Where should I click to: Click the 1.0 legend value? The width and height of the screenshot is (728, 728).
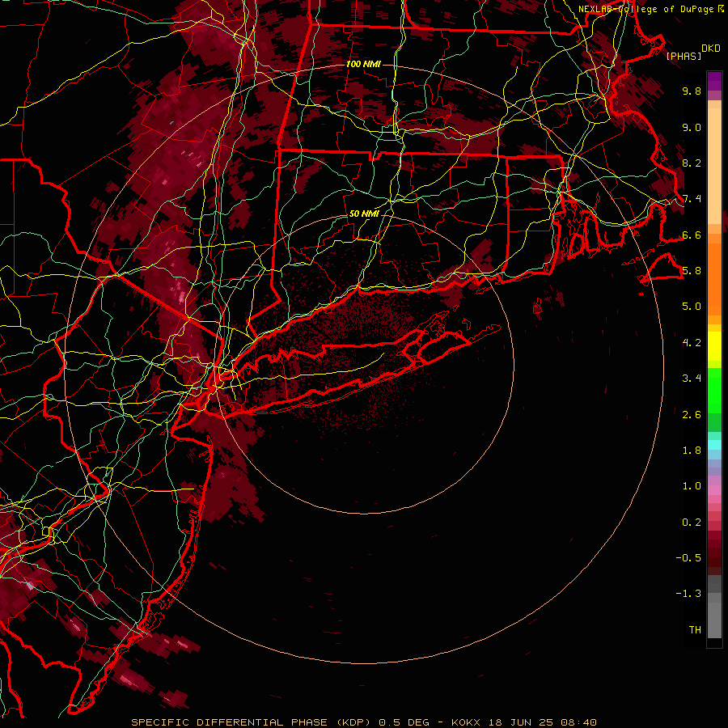(x=692, y=486)
